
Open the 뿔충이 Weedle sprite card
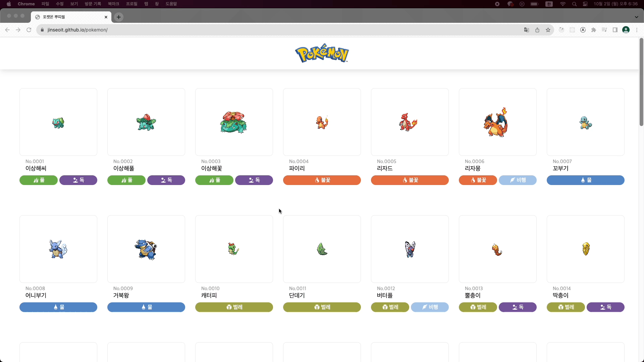pyautogui.click(x=498, y=249)
